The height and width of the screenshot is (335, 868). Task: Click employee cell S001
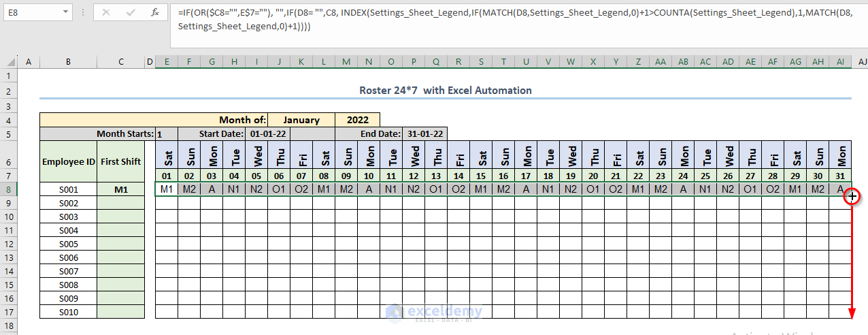click(x=68, y=189)
